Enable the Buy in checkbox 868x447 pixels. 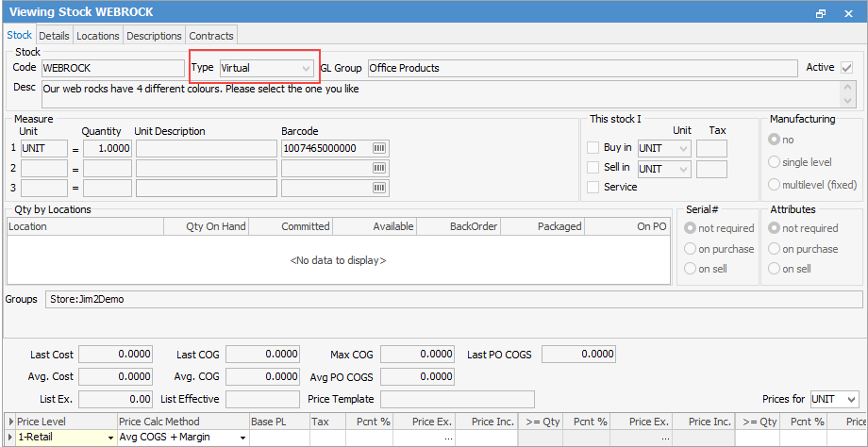click(593, 148)
